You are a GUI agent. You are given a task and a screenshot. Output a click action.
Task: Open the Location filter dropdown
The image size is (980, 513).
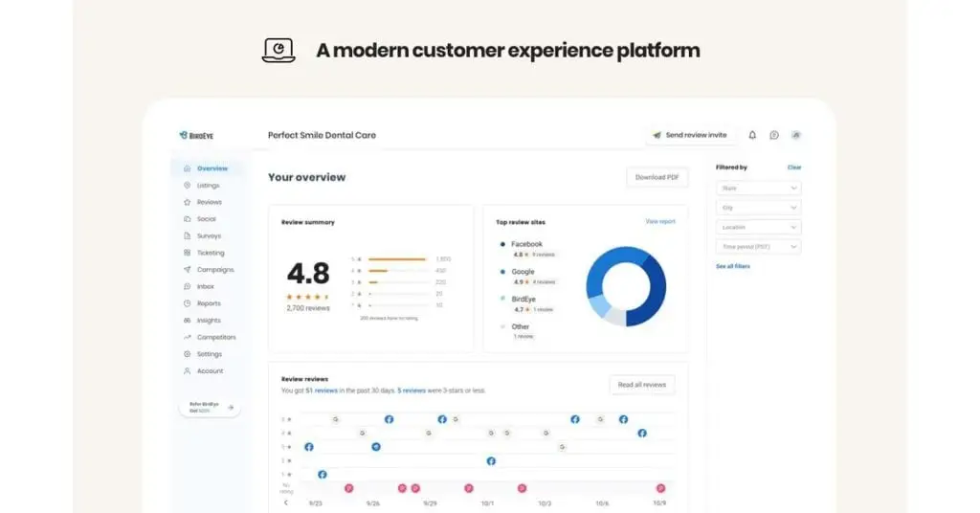pos(758,228)
